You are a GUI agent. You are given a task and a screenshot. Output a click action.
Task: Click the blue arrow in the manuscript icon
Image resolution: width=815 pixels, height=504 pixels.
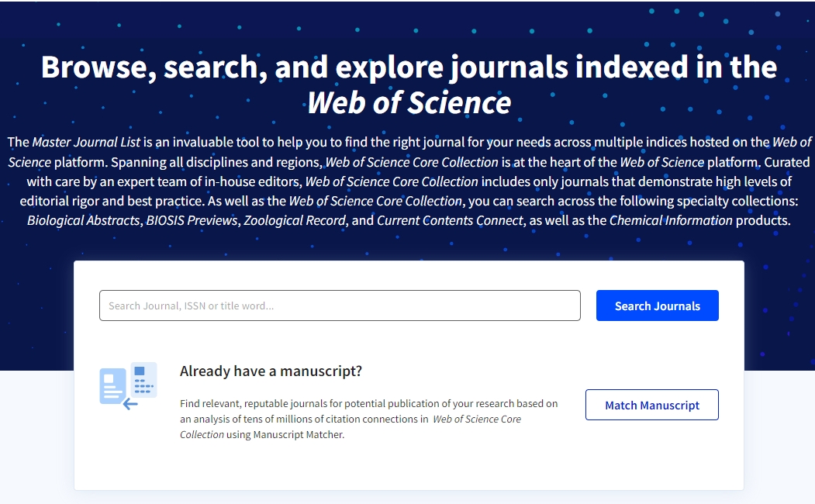[130, 404]
